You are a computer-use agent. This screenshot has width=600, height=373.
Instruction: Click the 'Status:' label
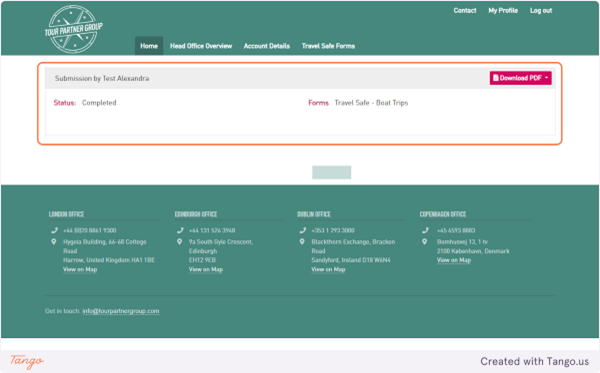pos(65,103)
